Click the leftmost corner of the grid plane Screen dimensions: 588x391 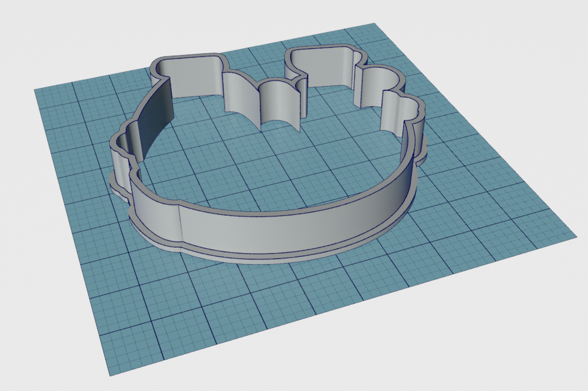35,90
